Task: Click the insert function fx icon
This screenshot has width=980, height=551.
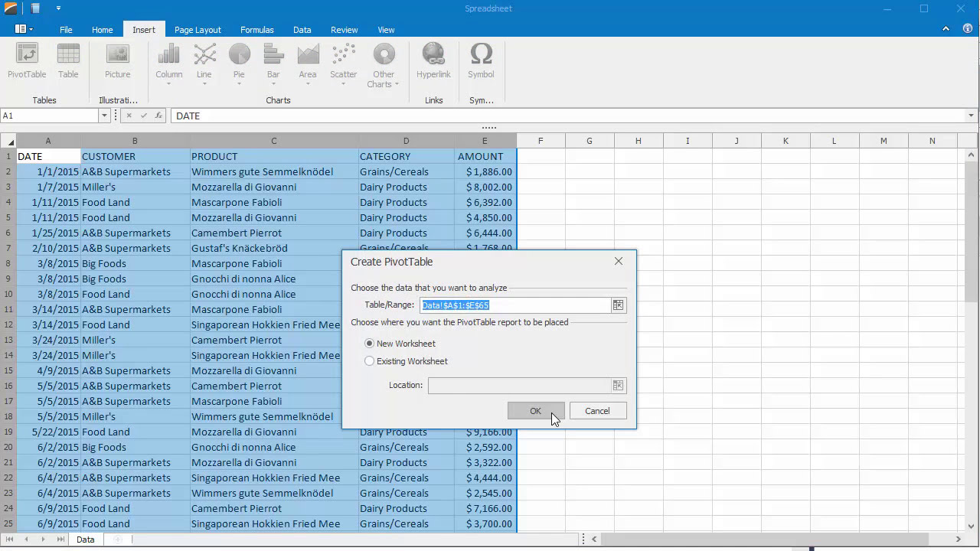Action: click(x=158, y=116)
